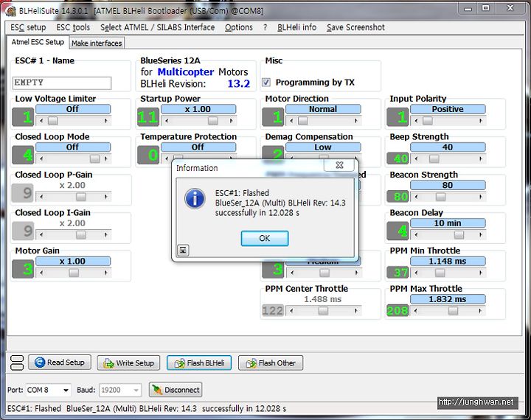
Task: Click Beacon Delay slider thumb
Action: [459, 234]
